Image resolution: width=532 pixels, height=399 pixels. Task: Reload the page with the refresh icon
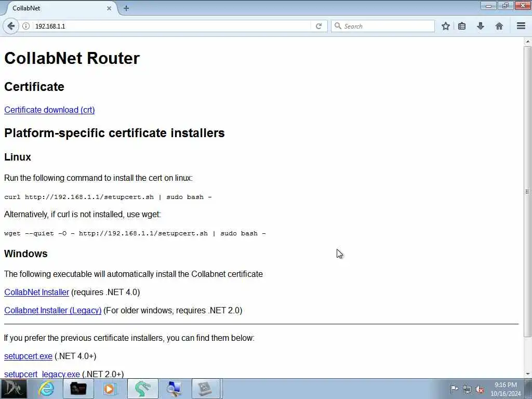pos(318,26)
